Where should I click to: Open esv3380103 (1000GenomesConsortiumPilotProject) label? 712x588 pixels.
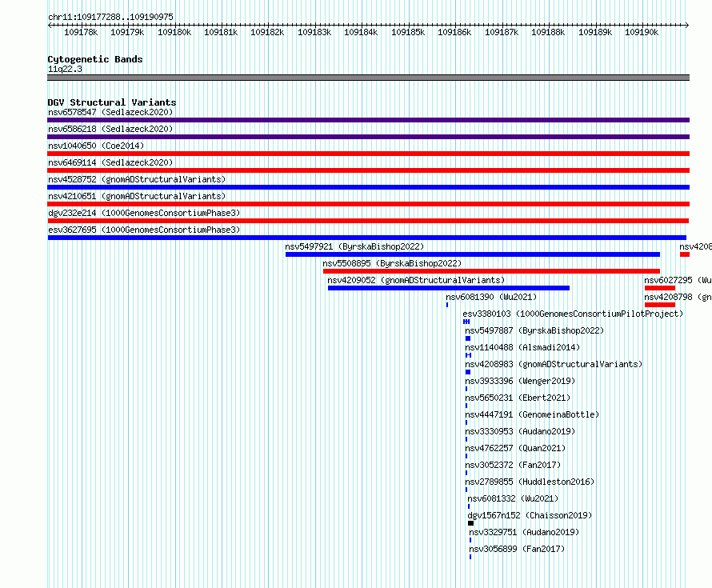tap(573, 314)
